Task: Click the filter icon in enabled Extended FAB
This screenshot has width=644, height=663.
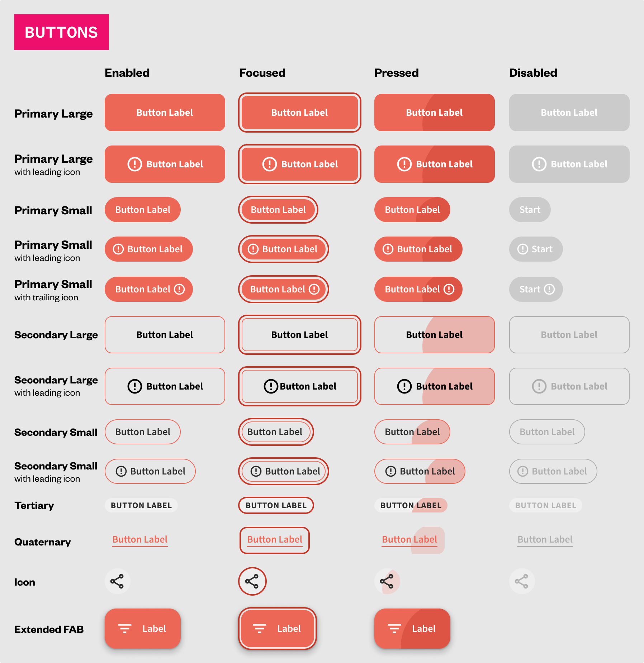Action: tap(125, 629)
